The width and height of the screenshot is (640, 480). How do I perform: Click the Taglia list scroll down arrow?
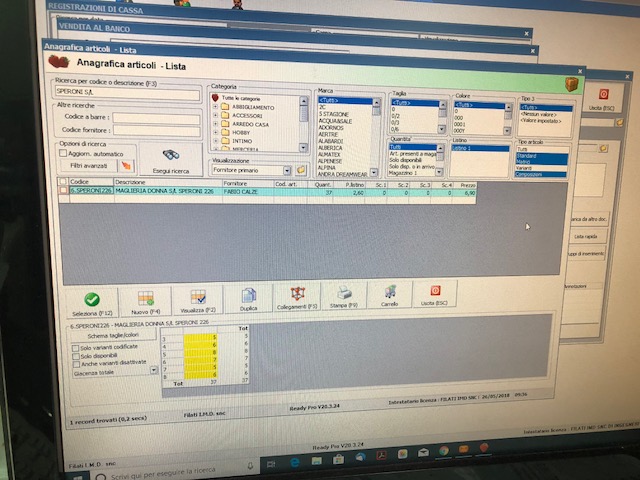(441, 129)
